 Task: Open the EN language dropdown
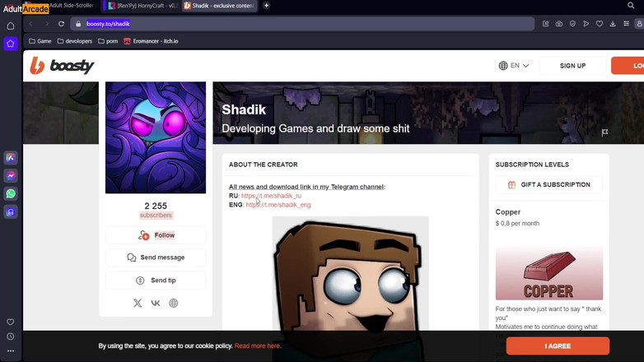click(x=514, y=66)
